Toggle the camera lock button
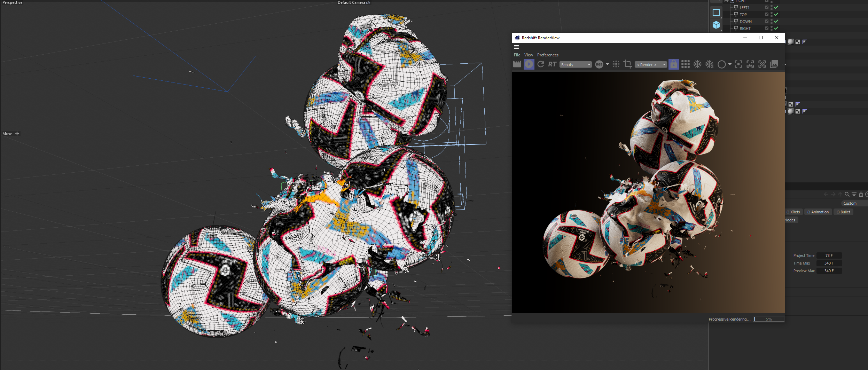This screenshot has height=370, width=868. pos(674,64)
